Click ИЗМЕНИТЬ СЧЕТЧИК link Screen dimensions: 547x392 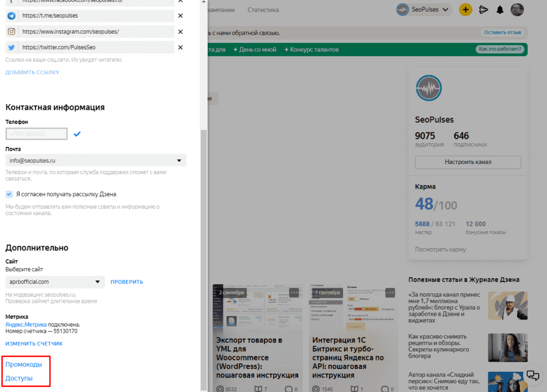tap(34, 343)
